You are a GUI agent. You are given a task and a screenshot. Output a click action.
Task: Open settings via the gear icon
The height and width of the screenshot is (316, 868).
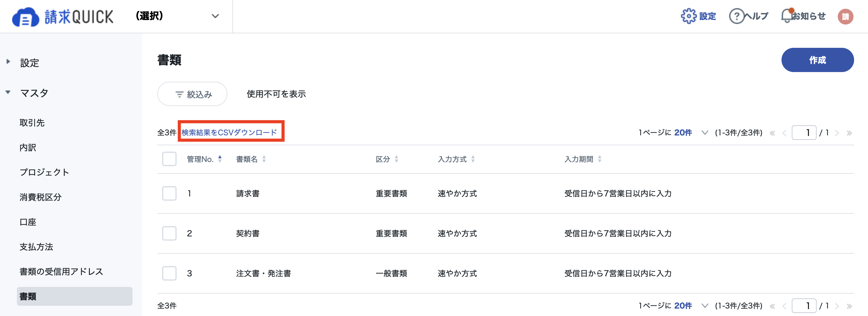pyautogui.click(x=689, y=16)
